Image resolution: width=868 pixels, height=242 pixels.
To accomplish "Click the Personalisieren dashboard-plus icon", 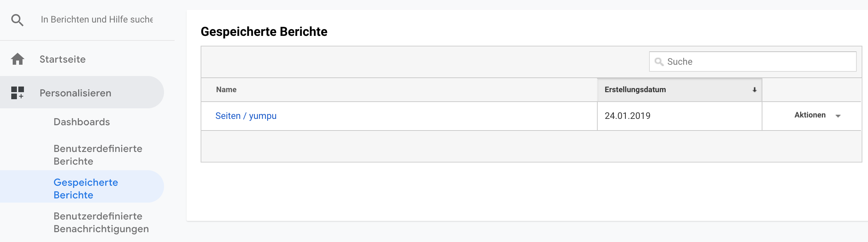I will coord(17,93).
